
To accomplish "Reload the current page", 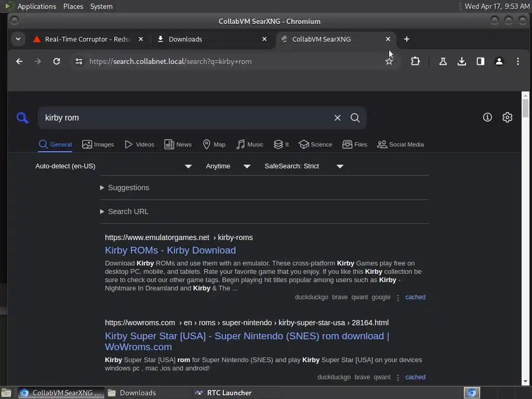I will 57,61.
